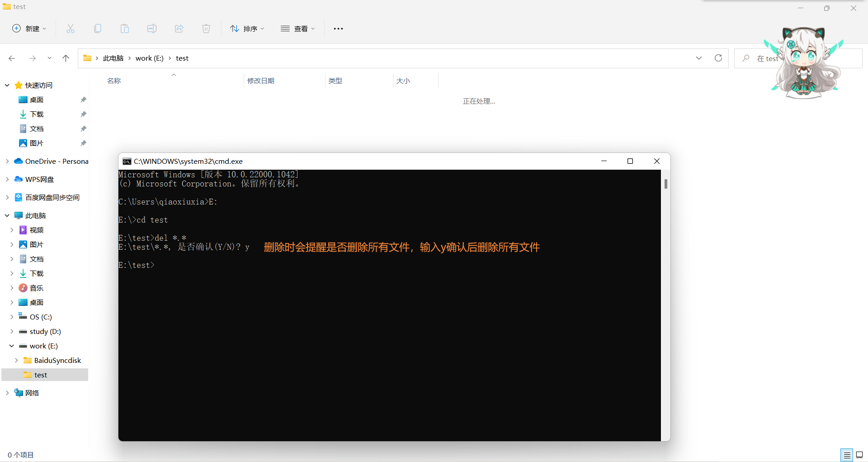The image size is (868, 462).
Task: Open the 排序 sort dropdown
Action: pos(247,29)
